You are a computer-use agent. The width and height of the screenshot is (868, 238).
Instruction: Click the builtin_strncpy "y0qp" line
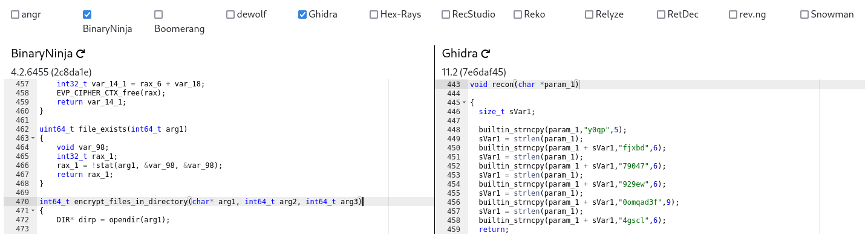(553, 130)
